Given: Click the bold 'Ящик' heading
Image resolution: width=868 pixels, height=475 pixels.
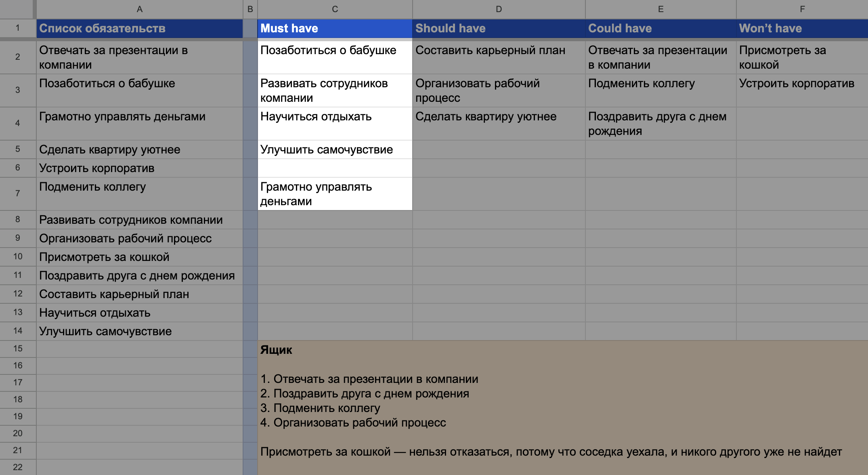Looking at the screenshot, I should [276, 350].
